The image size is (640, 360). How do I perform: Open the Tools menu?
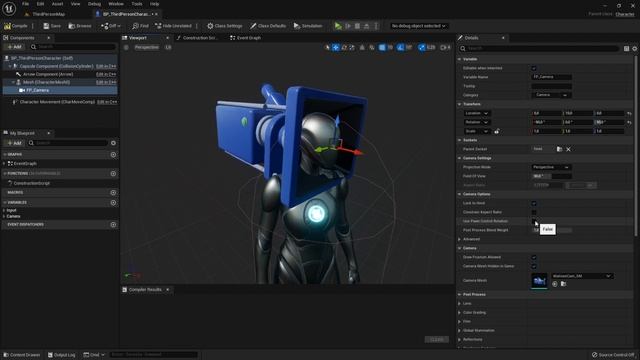pyautogui.click(x=137, y=4)
